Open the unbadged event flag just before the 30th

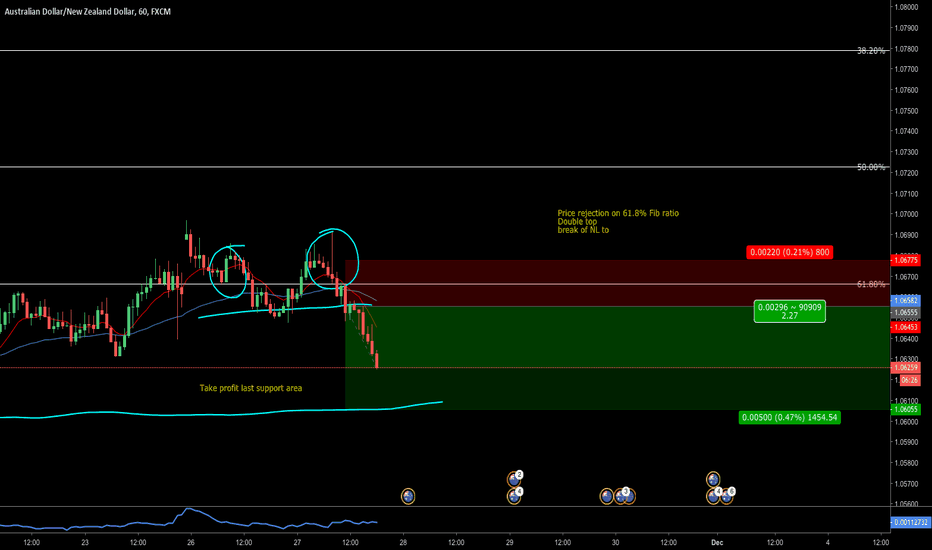606,496
